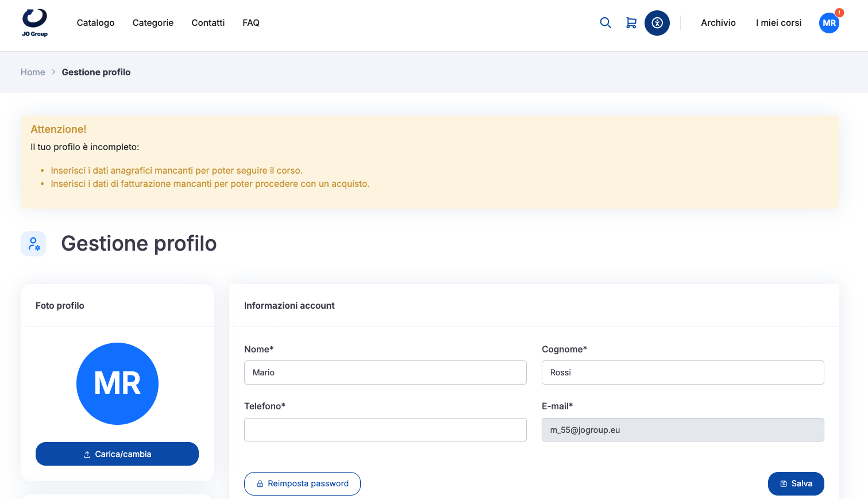Go to Contatti page
Image resolution: width=868 pixels, height=499 pixels.
click(x=208, y=23)
